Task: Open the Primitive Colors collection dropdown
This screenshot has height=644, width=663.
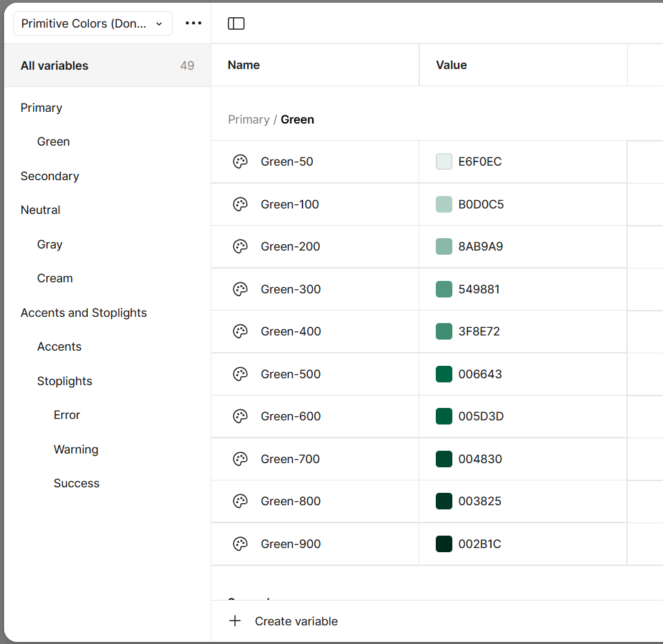Action: coord(93,23)
